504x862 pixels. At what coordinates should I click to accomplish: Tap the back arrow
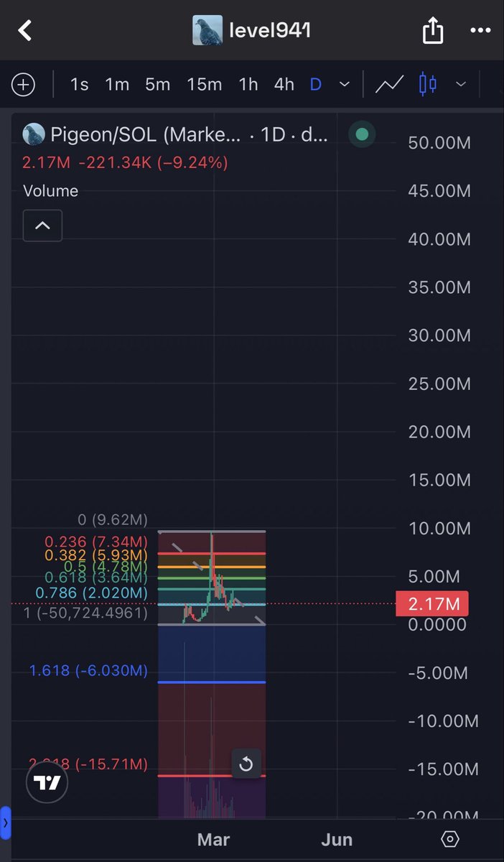point(25,31)
